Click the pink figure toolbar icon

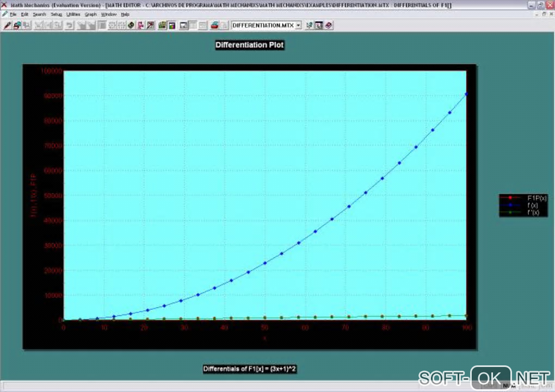[140, 25]
